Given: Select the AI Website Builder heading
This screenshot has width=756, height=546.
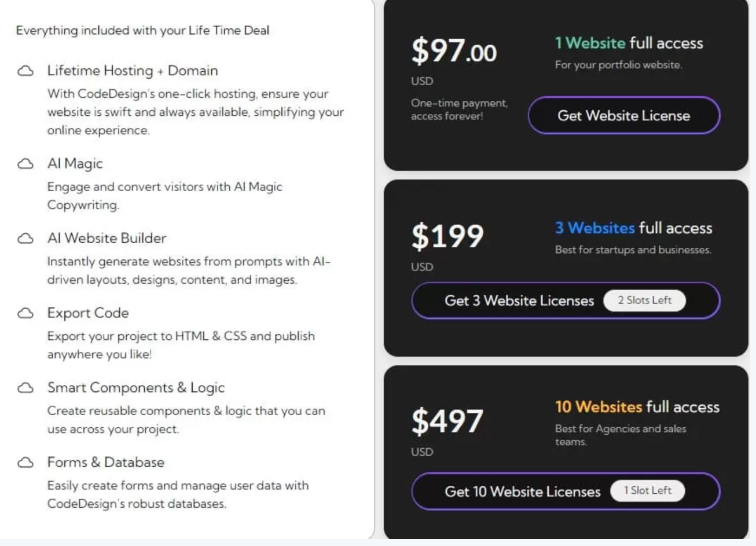Looking at the screenshot, I should tap(107, 238).
